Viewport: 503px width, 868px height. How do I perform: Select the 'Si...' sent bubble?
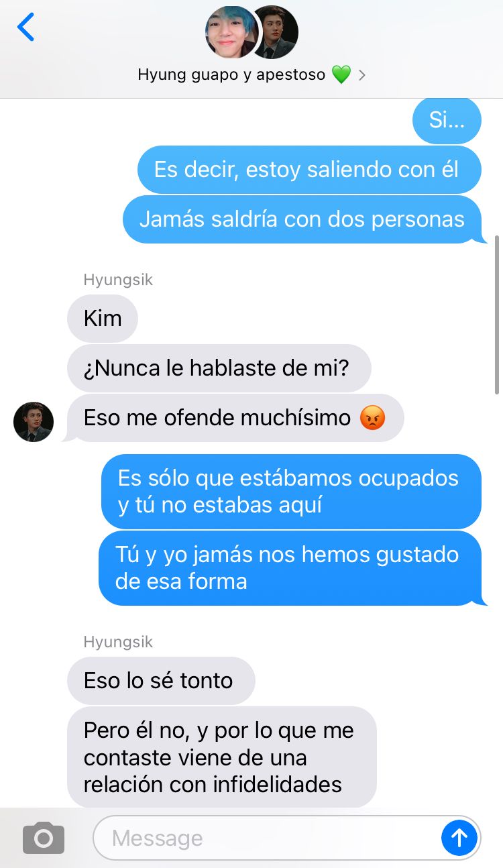coord(447,121)
